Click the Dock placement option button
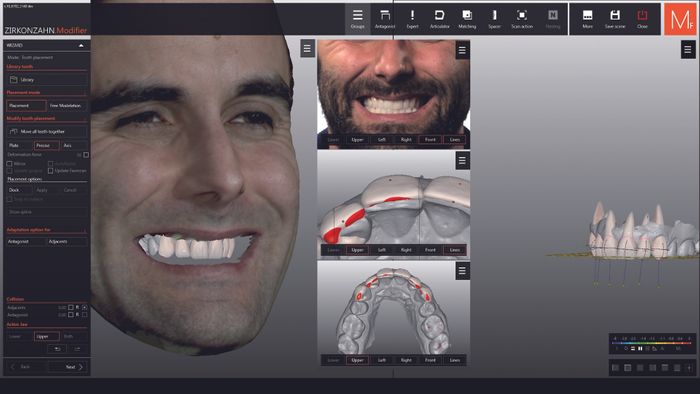 (20, 190)
